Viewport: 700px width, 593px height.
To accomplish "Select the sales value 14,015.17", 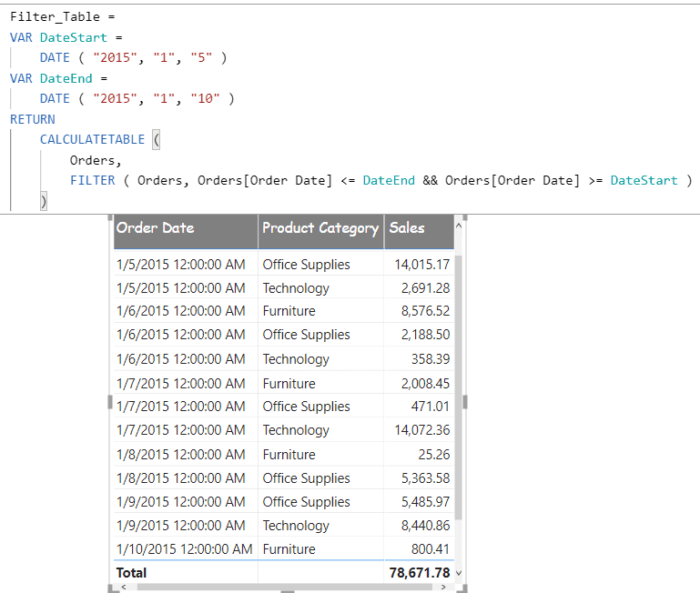I will pos(421,265).
